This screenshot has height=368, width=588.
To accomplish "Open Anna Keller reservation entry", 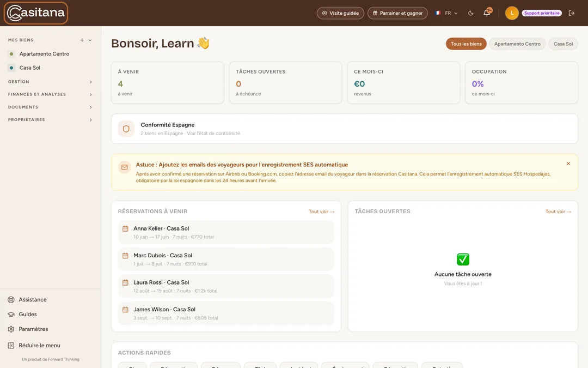I will tap(226, 232).
